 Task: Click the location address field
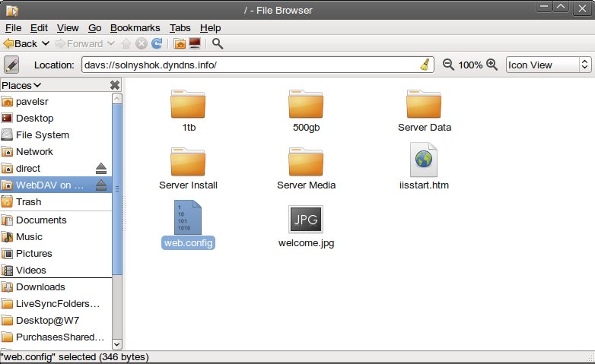[258, 65]
